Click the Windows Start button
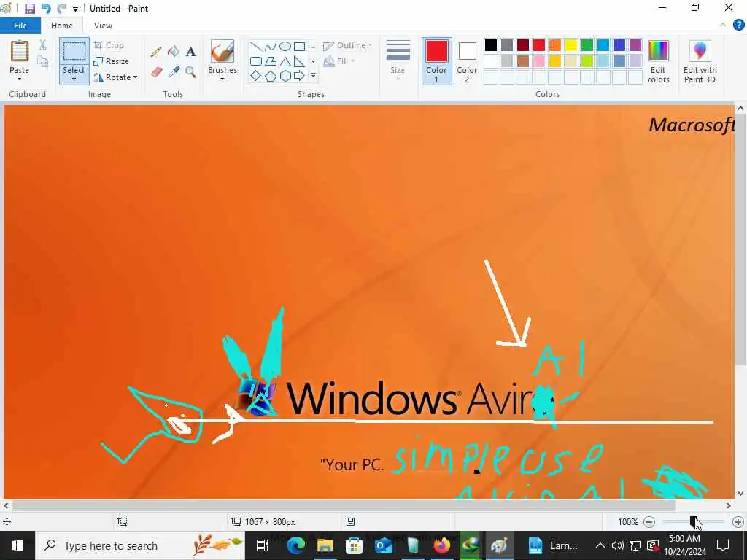 [18, 545]
